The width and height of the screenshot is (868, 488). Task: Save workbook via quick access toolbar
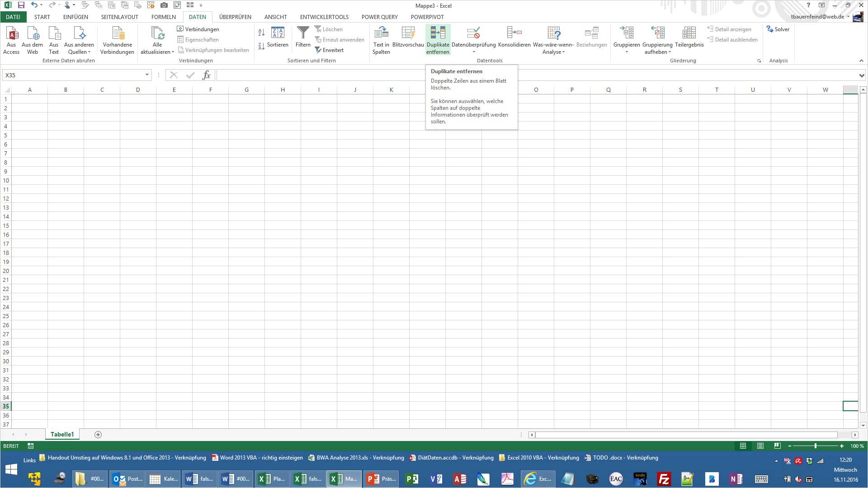(21, 5)
